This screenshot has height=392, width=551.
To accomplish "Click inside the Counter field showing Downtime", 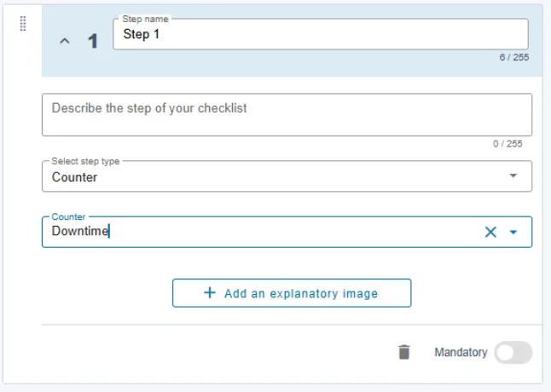I will [x=260, y=232].
